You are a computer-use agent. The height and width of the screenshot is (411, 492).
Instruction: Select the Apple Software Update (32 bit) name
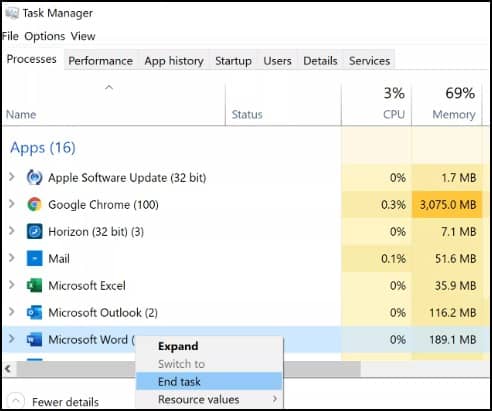point(127,177)
